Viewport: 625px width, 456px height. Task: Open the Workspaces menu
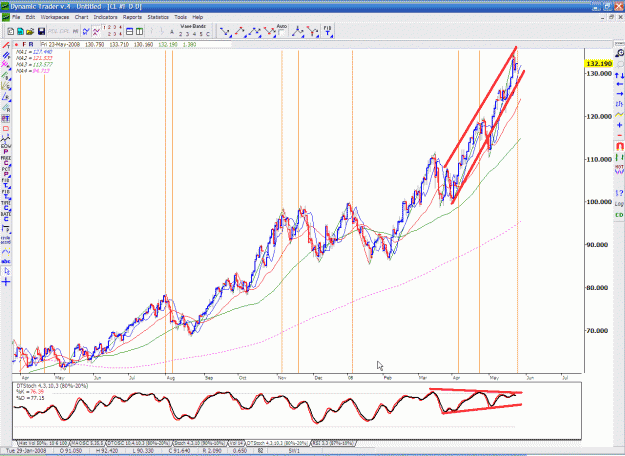pyautogui.click(x=55, y=17)
